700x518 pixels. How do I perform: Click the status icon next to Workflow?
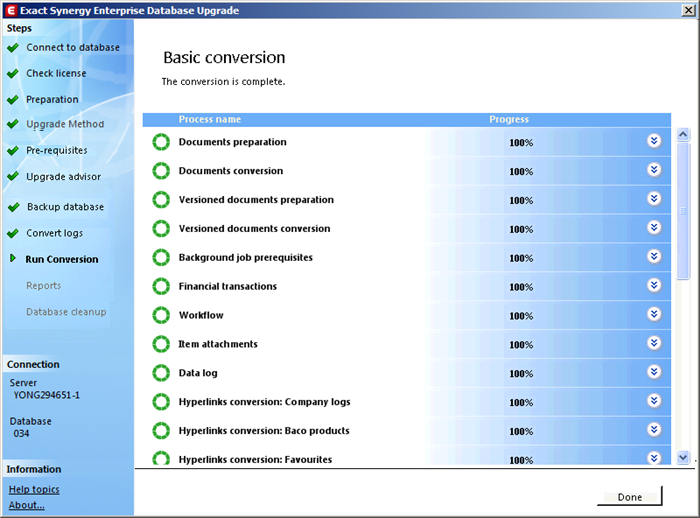pyautogui.click(x=160, y=316)
